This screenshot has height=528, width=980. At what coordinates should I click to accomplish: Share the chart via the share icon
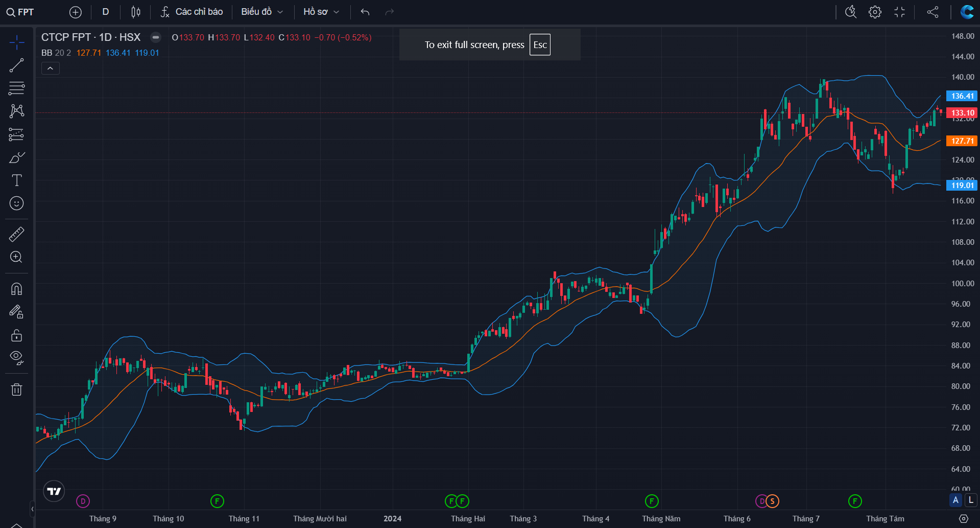point(933,12)
